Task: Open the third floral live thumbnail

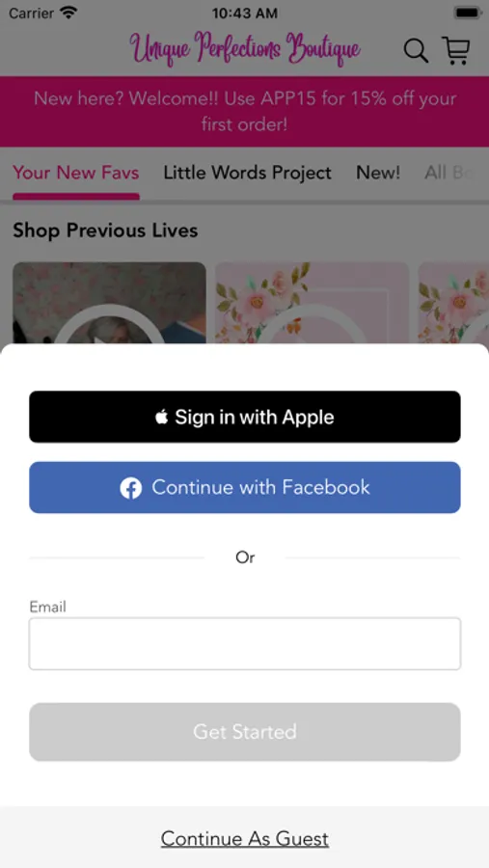Action: pos(453,303)
